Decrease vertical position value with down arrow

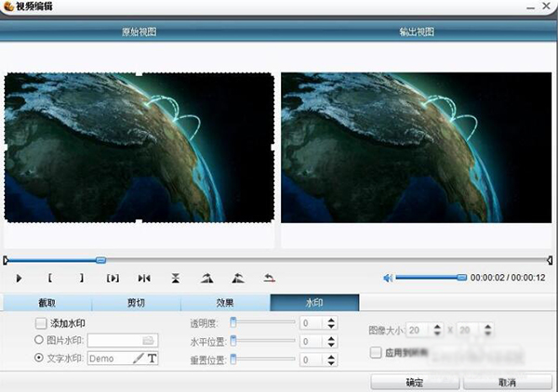(x=331, y=363)
